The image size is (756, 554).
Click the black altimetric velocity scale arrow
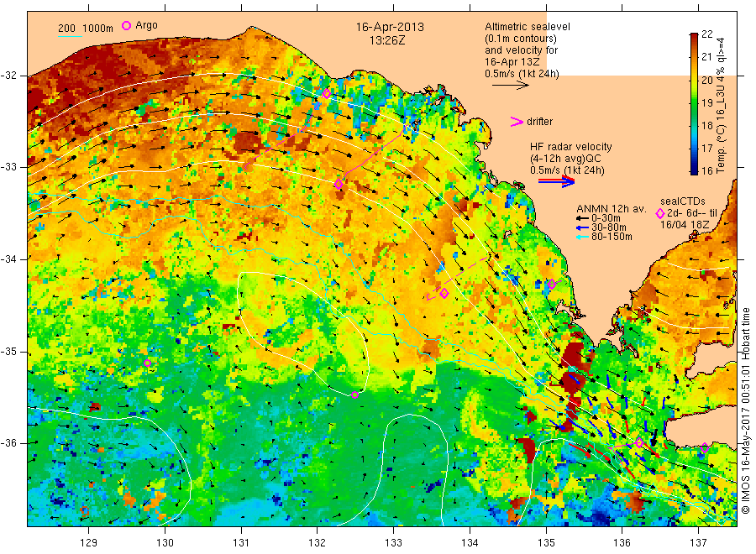[x=510, y=86]
